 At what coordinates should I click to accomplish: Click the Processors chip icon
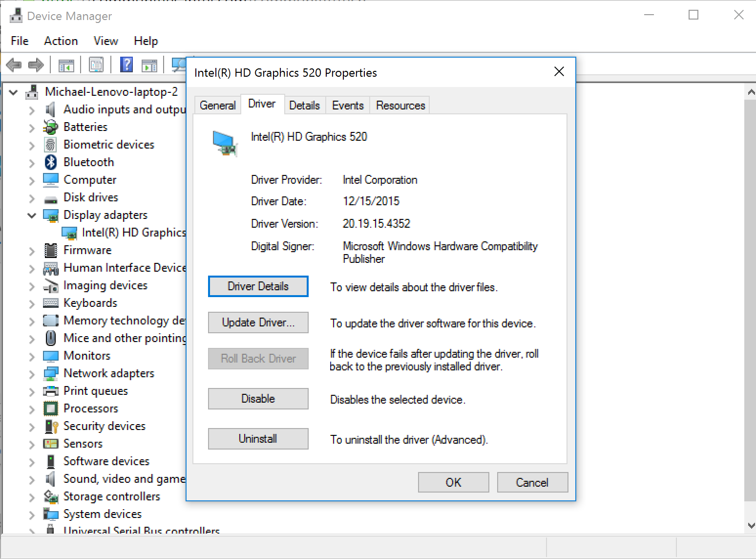(x=51, y=408)
